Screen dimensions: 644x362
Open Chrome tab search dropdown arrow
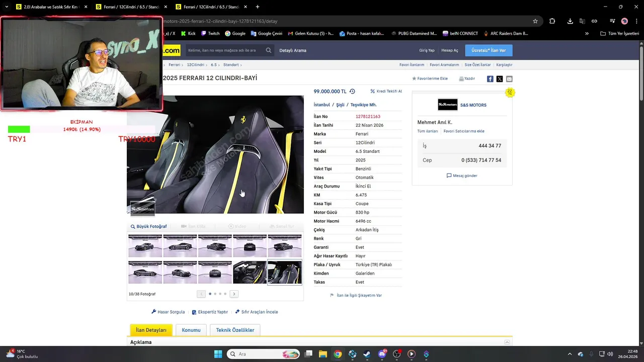click(x=7, y=7)
